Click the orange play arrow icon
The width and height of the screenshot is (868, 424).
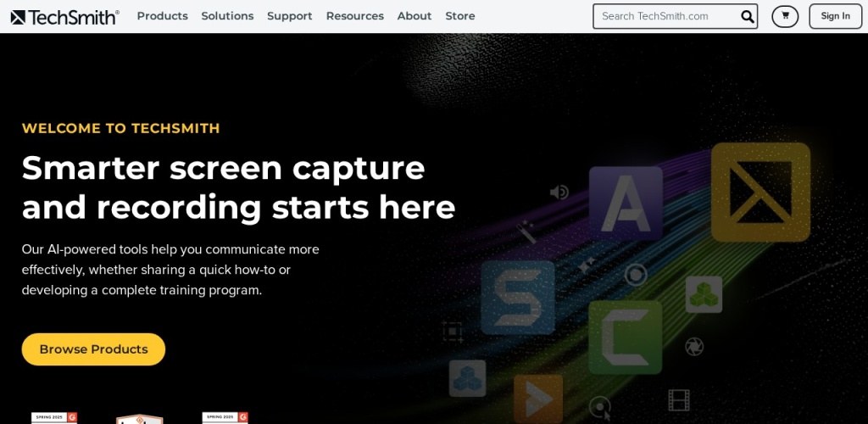tap(538, 397)
